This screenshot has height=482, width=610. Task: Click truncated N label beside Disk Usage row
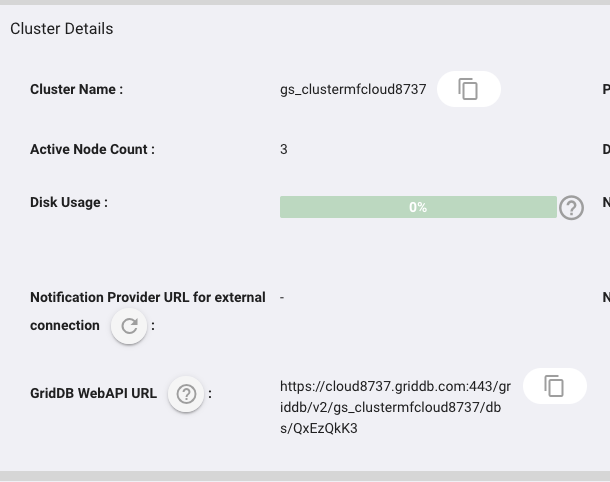click(606, 202)
